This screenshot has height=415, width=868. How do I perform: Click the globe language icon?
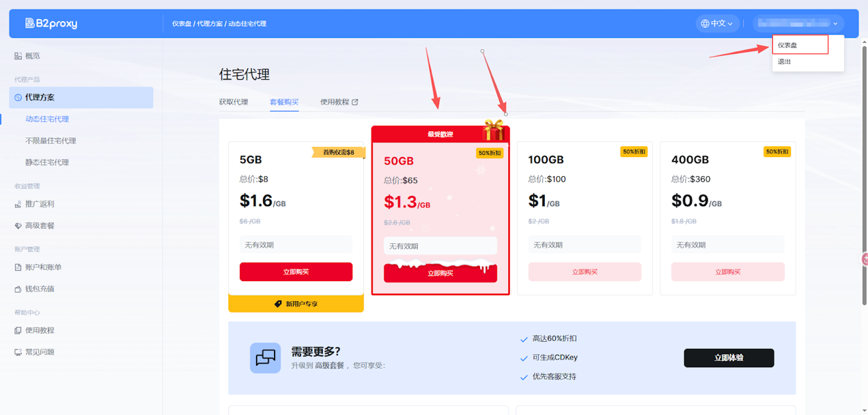[x=705, y=23]
